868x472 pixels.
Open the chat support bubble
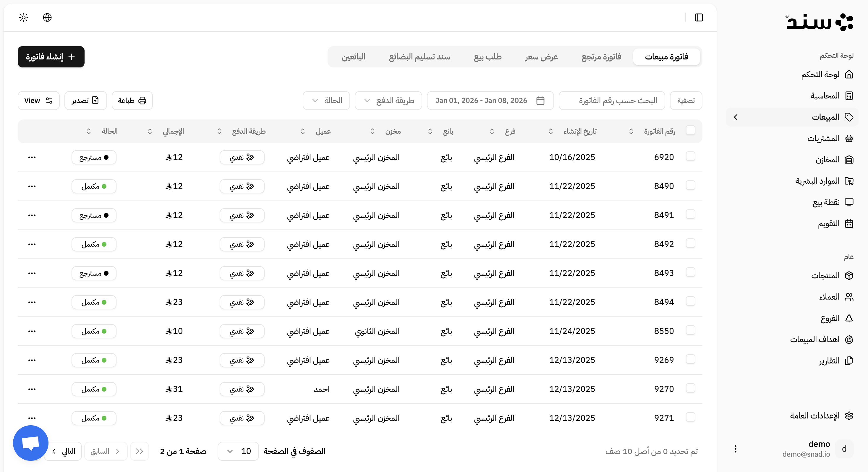tap(30, 443)
